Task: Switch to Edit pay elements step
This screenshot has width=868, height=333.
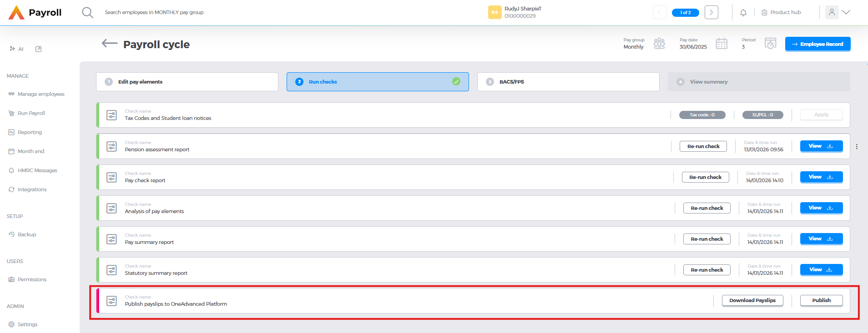Action: click(x=187, y=82)
